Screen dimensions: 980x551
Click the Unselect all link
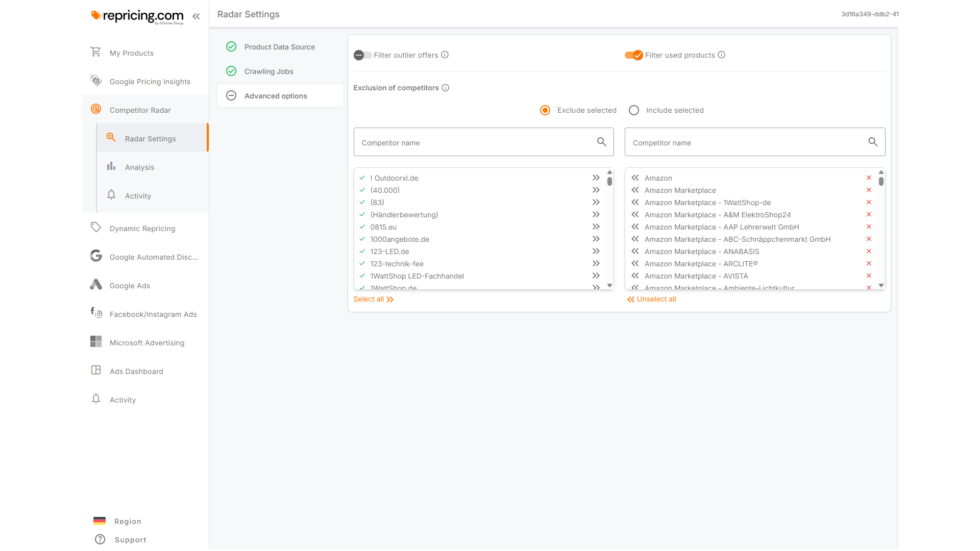click(x=651, y=299)
